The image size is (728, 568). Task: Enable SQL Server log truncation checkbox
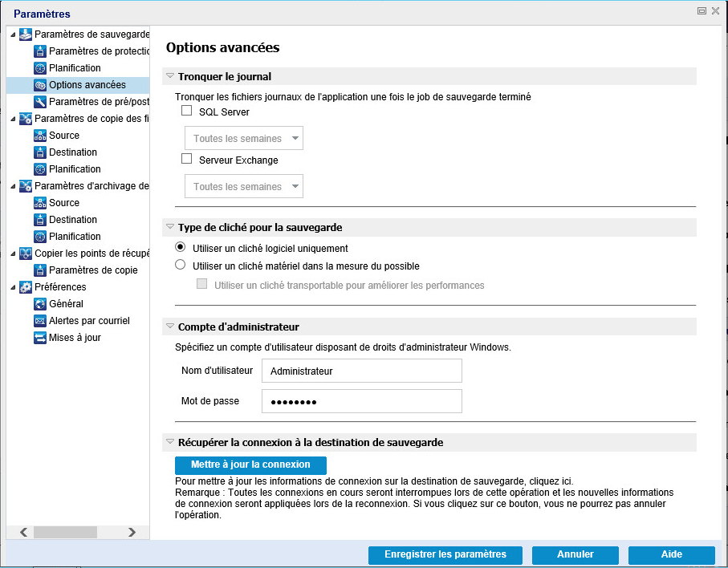pyautogui.click(x=187, y=111)
